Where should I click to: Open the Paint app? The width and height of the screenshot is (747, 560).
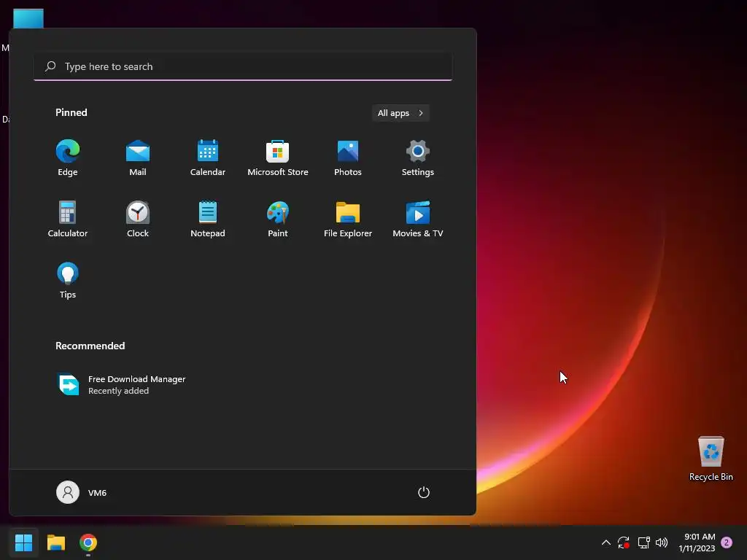(x=278, y=219)
